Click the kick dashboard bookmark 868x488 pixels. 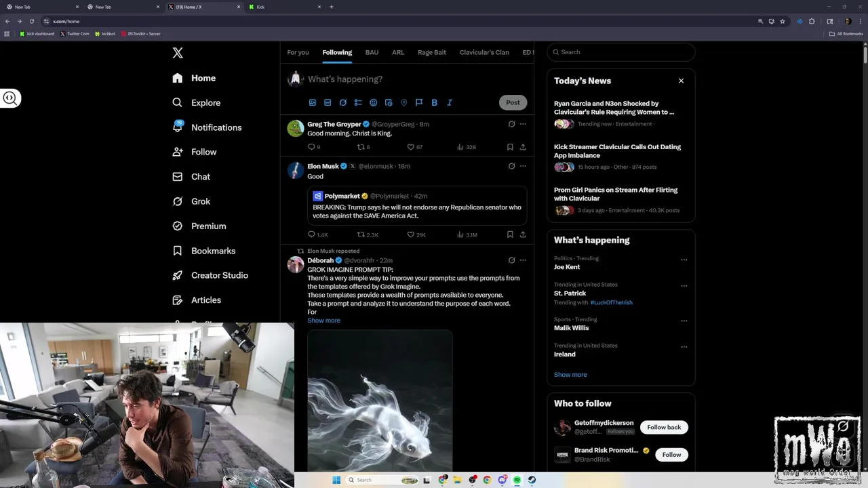[37, 33]
